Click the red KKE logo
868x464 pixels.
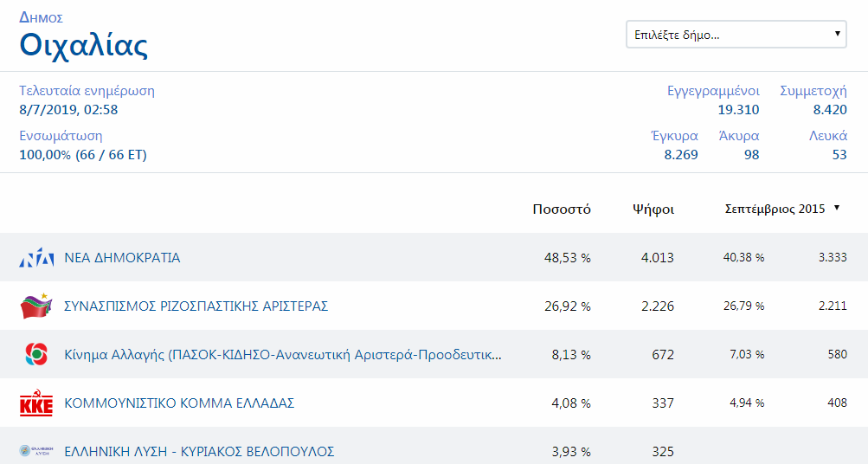[x=36, y=403]
